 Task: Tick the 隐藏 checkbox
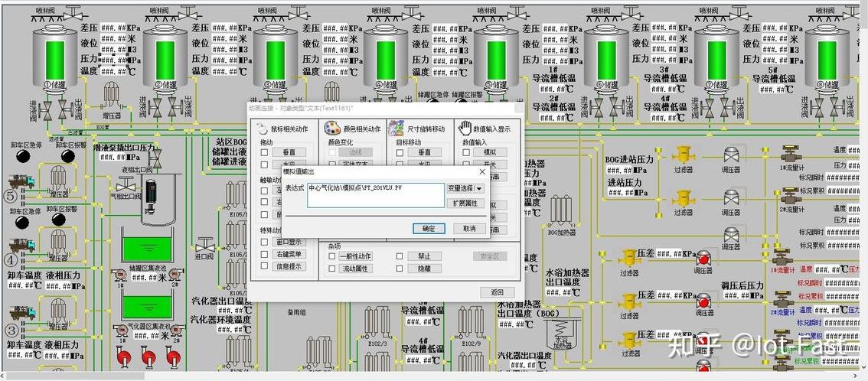399,269
